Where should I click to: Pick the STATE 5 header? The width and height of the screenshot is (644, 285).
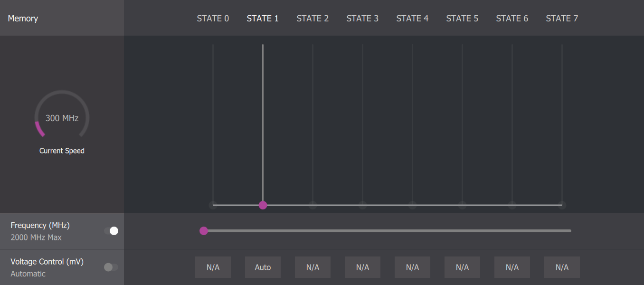point(462,19)
